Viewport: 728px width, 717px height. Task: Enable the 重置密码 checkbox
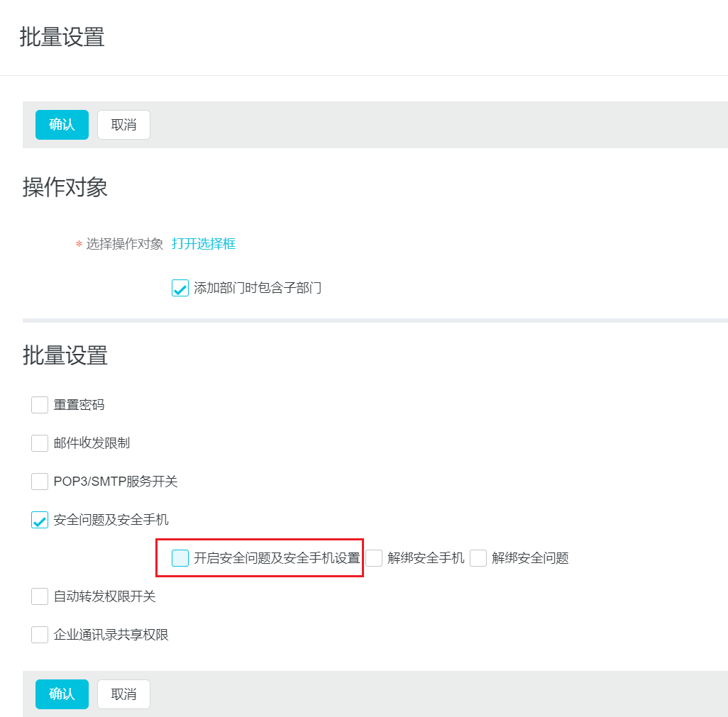pyautogui.click(x=40, y=405)
